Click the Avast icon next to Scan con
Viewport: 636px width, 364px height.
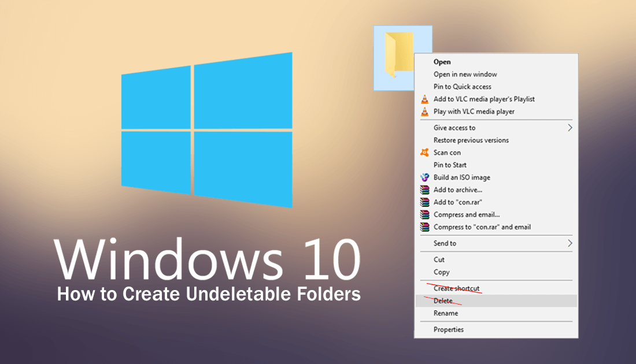(x=425, y=153)
